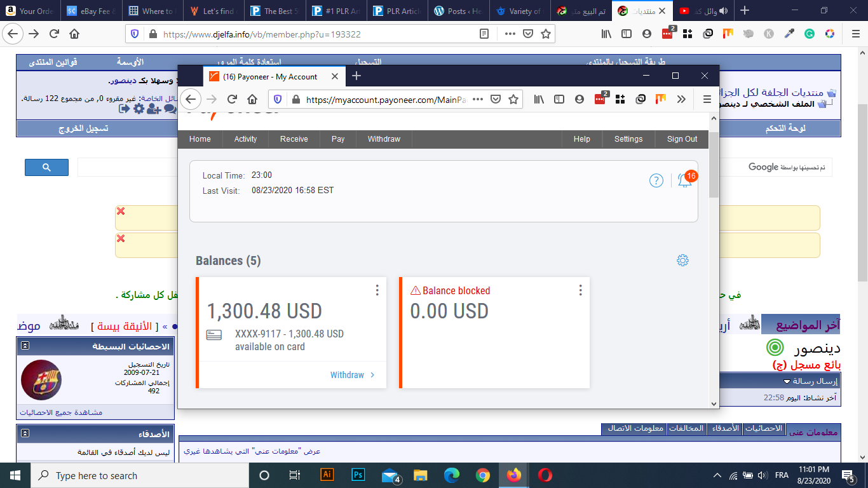
Task: Open Pay menu in Payoneer navigation
Action: [338, 139]
